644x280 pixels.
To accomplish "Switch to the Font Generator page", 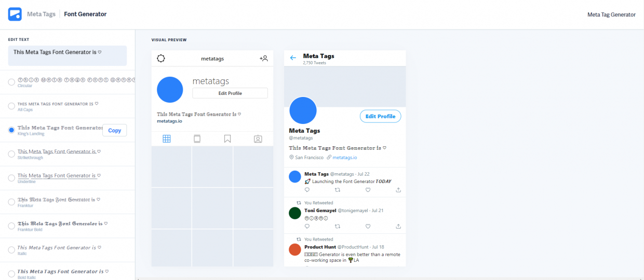I will pos(85,14).
